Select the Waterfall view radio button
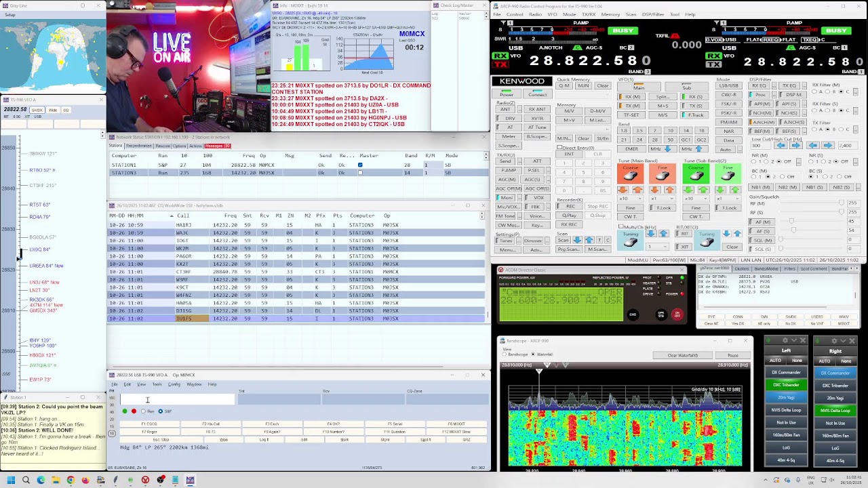This screenshot has height=488, width=868. coord(533,354)
